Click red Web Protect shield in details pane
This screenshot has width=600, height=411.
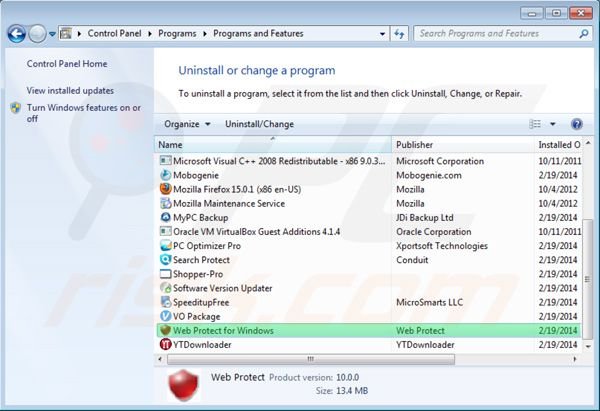tap(184, 385)
